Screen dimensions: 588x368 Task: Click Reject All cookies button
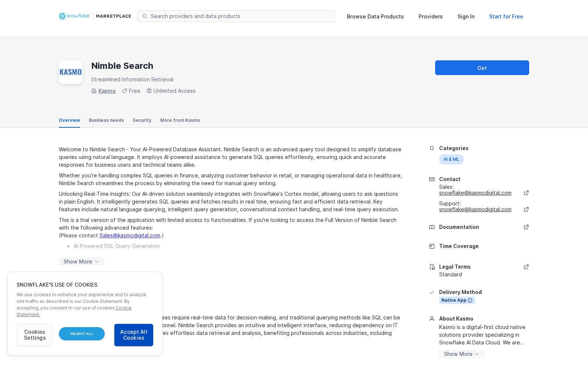(x=82, y=334)
